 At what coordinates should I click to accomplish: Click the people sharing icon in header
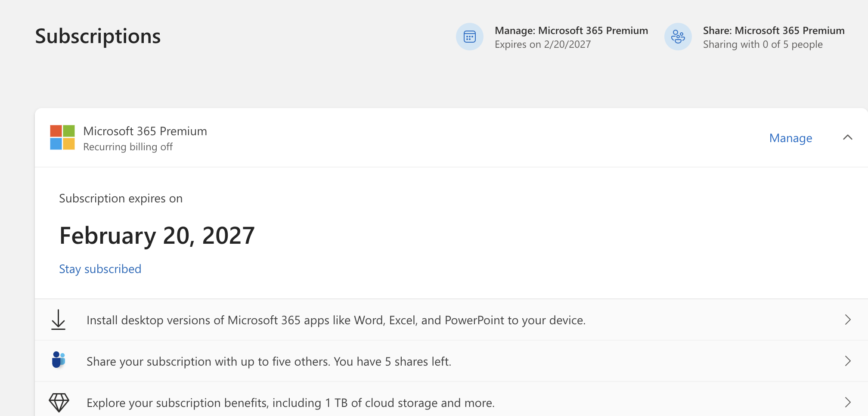click(x=678, y=37)
